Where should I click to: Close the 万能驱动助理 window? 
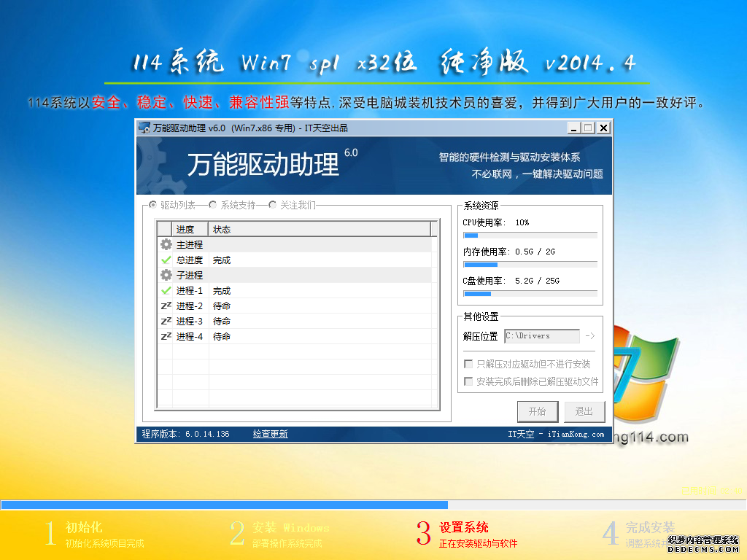point(603,128)
